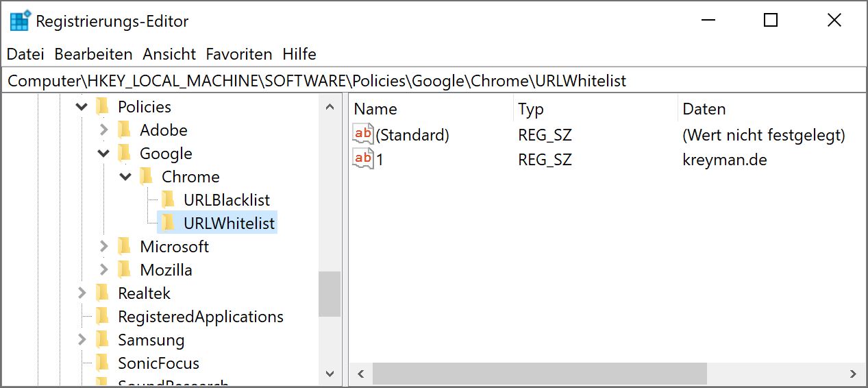Select the Realtek key label
Viewport: 868px width, 388px height.
(x=144, y=293)
